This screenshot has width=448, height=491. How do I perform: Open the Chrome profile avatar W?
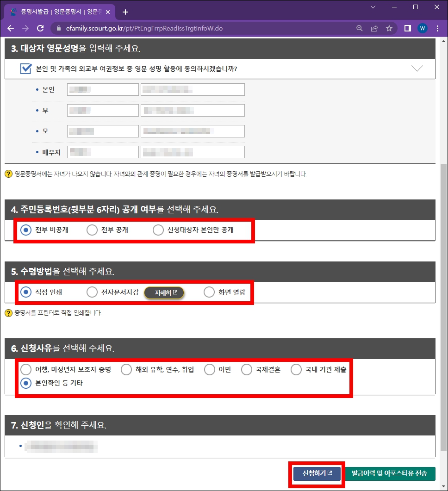[x=422, y=28]
